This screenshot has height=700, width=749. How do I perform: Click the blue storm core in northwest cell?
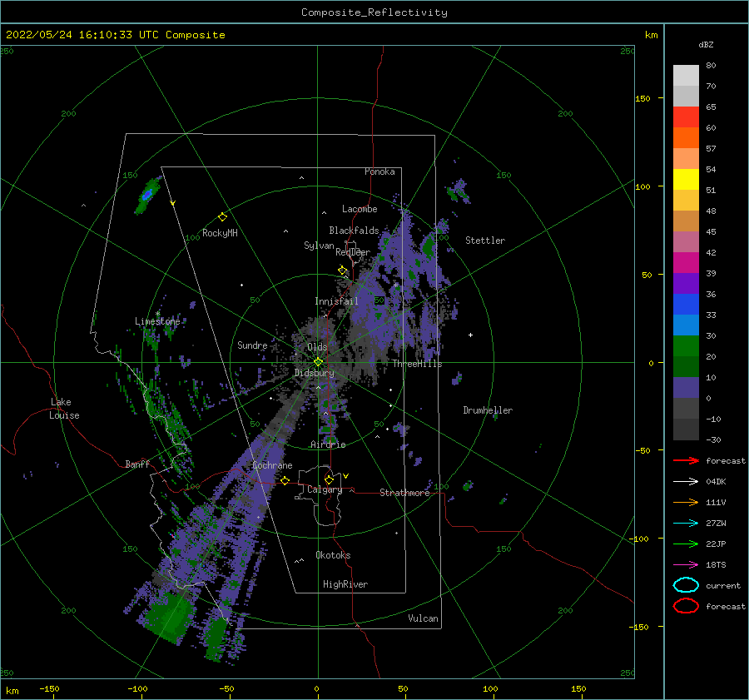click(147, 194)
